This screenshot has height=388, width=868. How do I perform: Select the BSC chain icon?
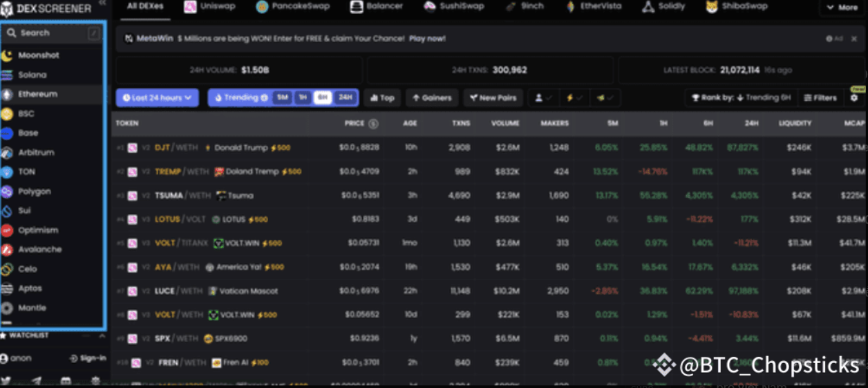click(x=7, y=113)
